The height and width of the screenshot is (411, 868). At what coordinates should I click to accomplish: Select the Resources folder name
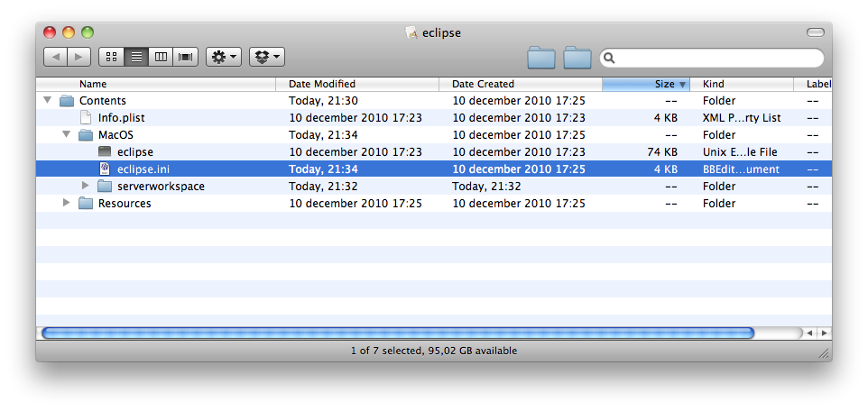(125, 204)
